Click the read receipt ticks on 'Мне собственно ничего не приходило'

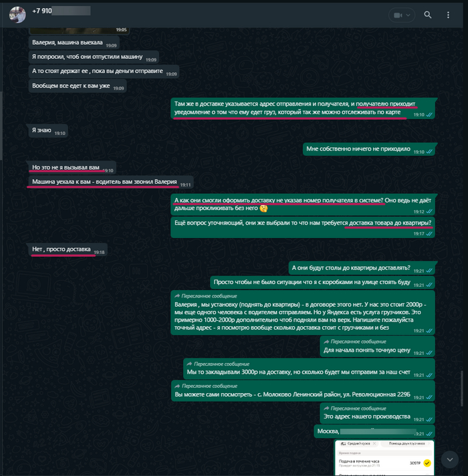pos(429,152)
